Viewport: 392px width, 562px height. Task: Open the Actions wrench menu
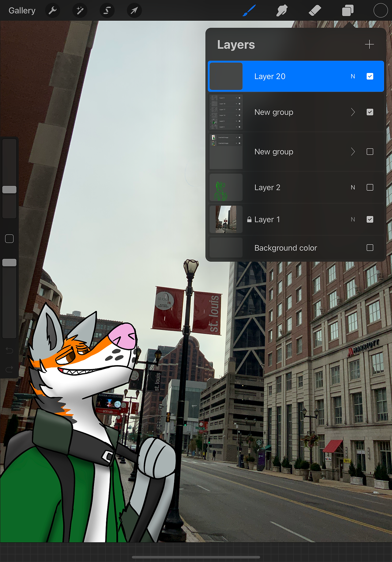(53, 11)
